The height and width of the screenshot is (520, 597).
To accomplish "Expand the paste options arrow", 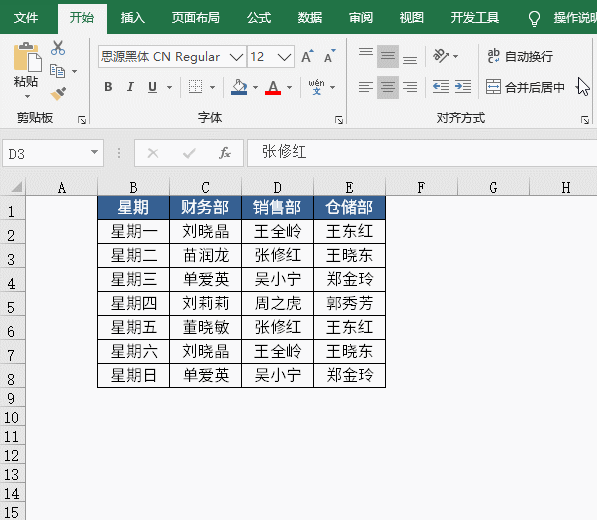I will 27,97.
